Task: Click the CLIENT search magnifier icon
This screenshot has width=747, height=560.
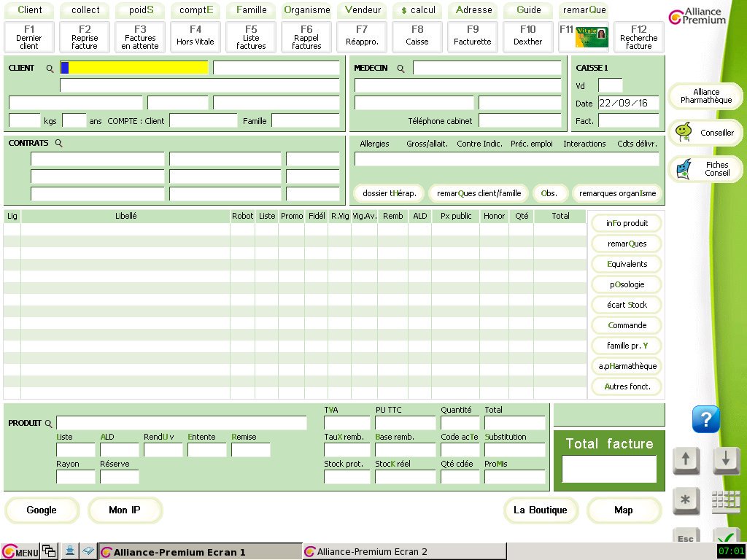Action: [50, 69]
